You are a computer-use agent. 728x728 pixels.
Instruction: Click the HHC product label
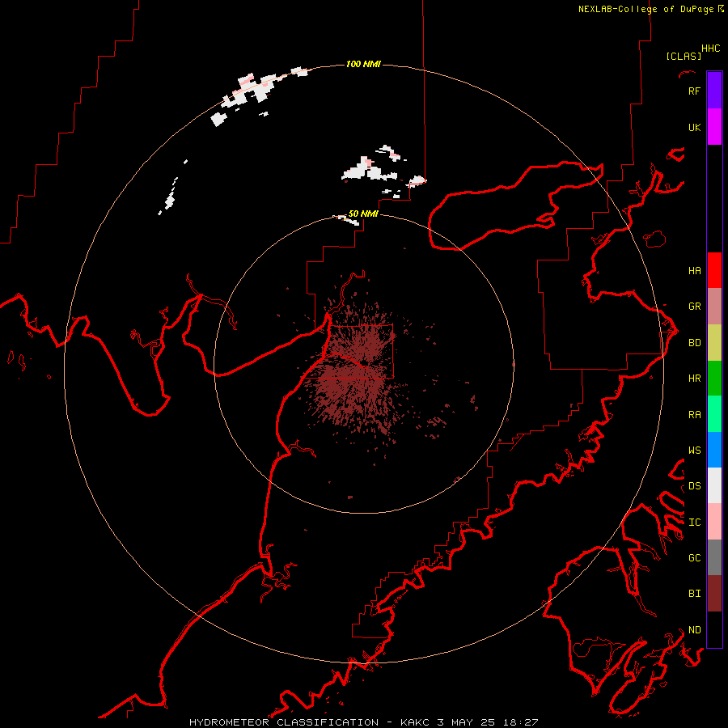coord(710,49)
